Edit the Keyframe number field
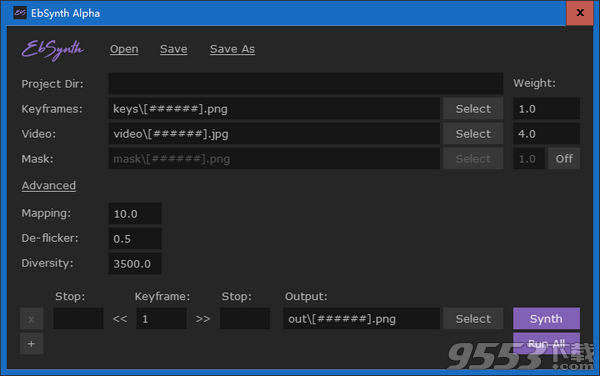Image resolution: width=600 pixels, height=376 pixels. (161, 319)
